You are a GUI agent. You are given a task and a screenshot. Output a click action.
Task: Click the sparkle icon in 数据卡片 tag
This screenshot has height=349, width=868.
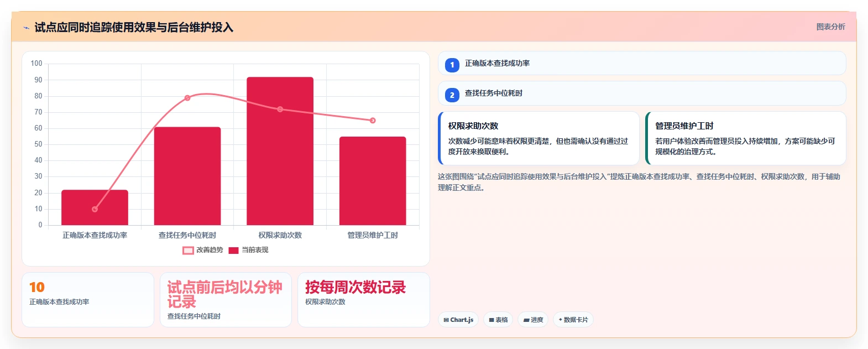pyautogui.click(x=560, y=320)
